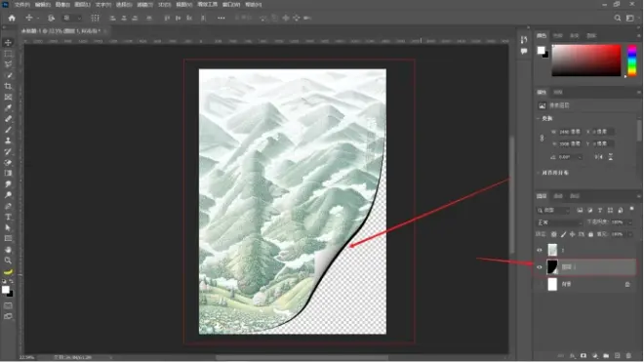Select the Clone Stamp tool
Screen dimensions: 644x362
(8, 141)
